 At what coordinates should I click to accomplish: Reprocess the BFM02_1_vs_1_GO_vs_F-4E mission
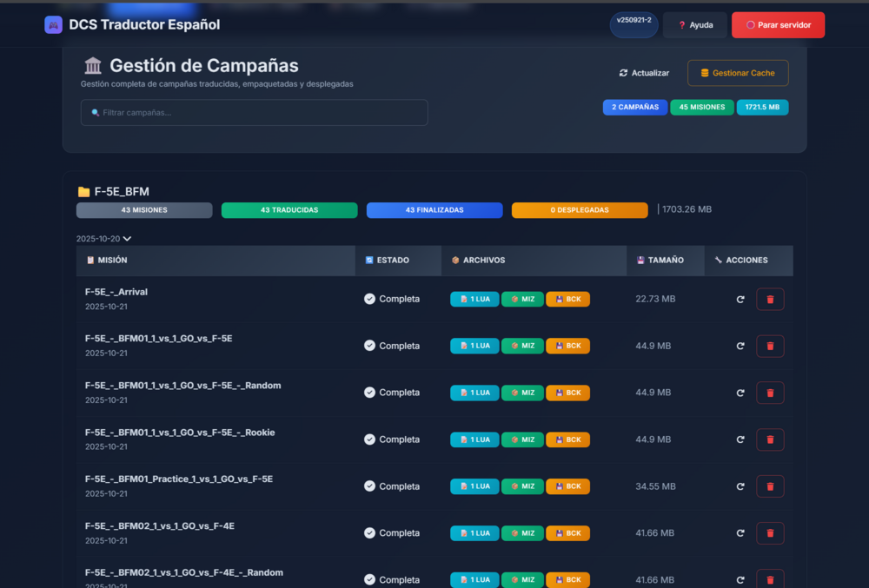pos(740,533)
